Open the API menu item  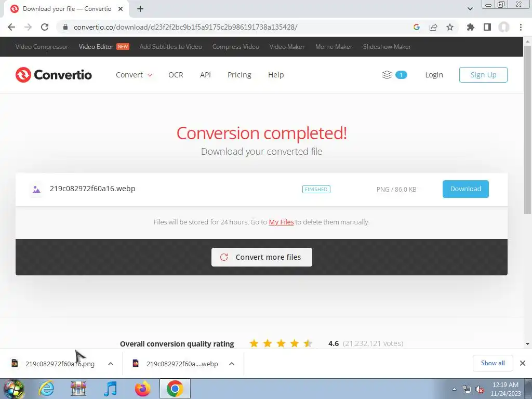click(x=205, y=75)
